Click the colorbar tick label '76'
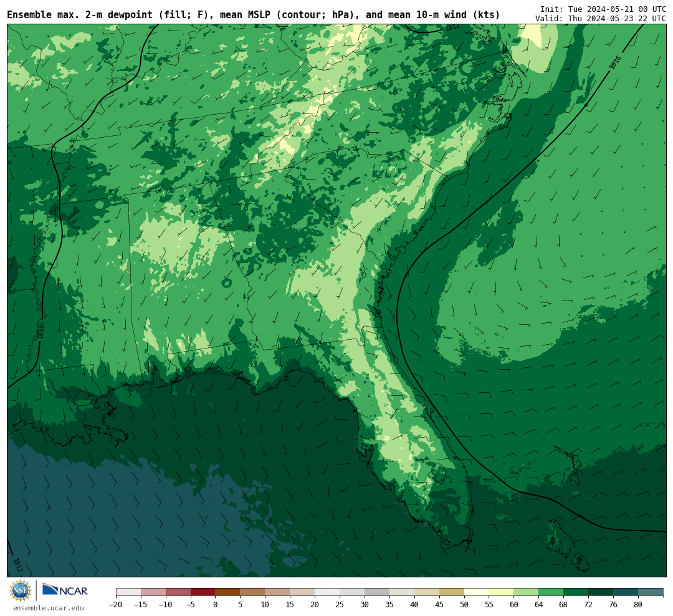This screenshot has height=616, width=673. coord(614,605)
